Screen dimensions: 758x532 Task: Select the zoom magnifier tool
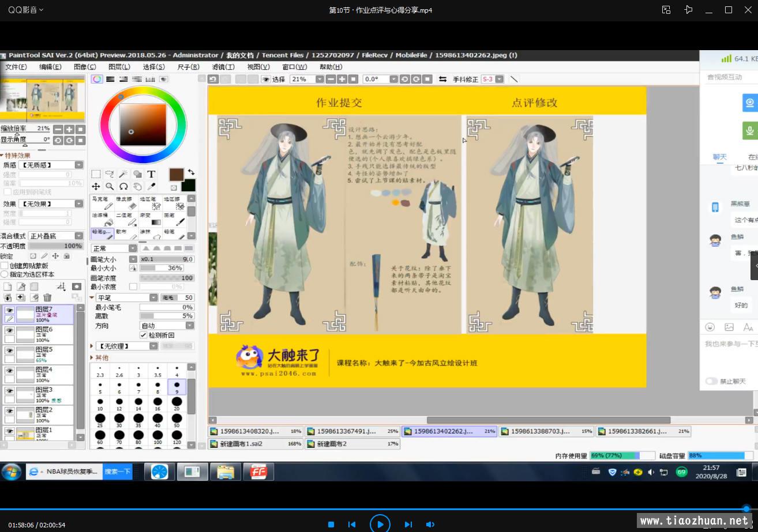pyautogui.click(x=110, y=187)
